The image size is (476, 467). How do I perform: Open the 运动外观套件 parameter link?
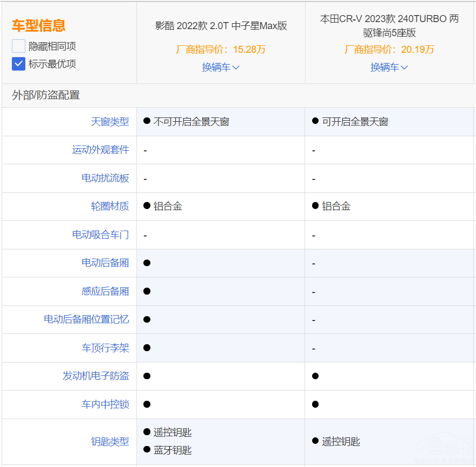101,150
